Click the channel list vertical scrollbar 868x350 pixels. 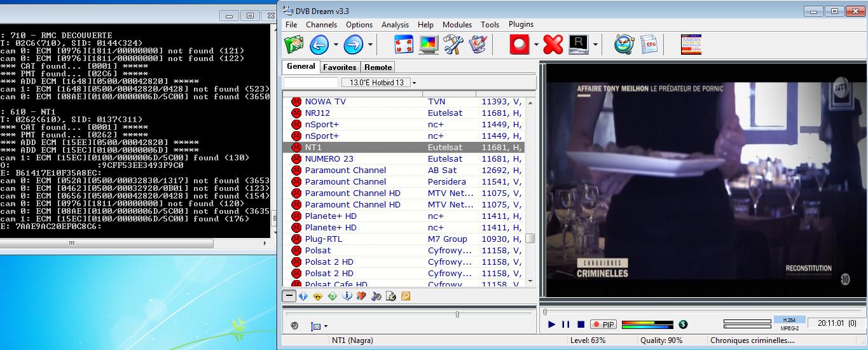click(x=530, y=190)
